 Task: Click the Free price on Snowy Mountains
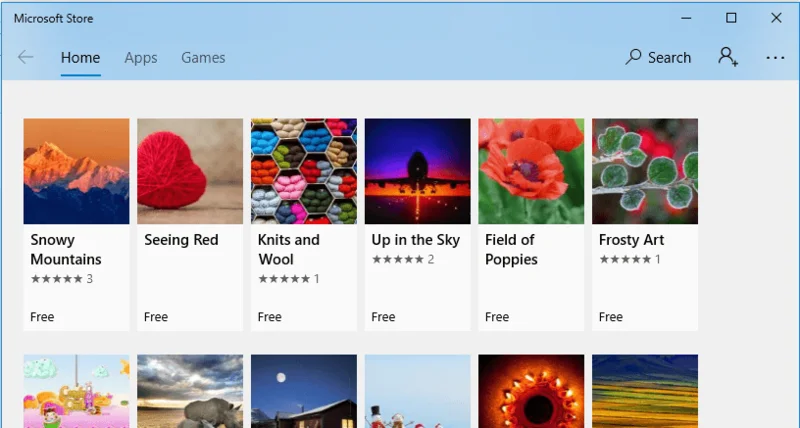coord(42,317)
